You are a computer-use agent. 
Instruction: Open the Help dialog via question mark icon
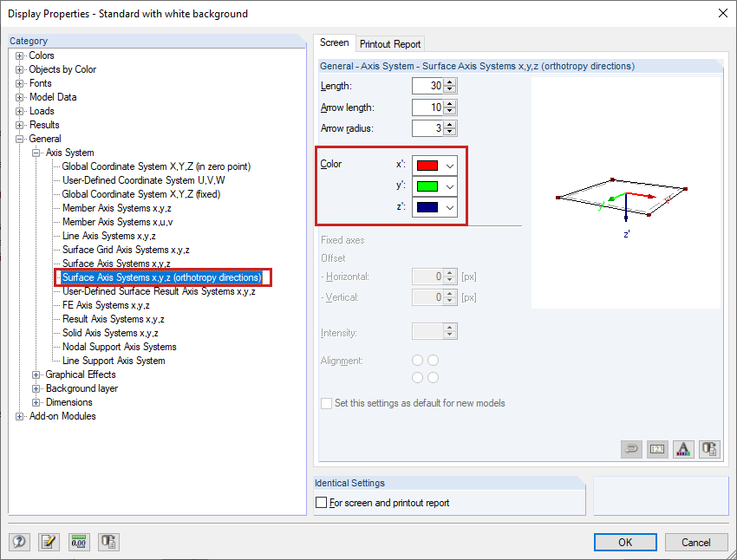click(18, 541)
